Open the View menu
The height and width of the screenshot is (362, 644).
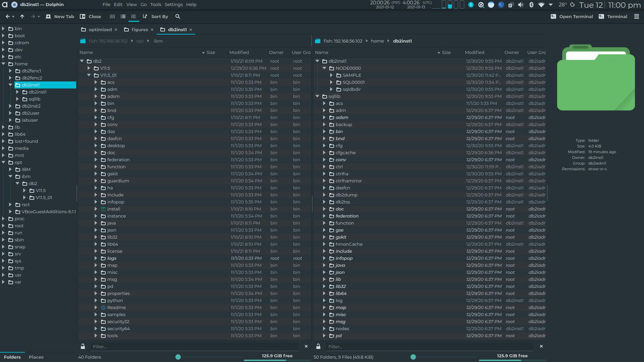tap(131, 4)
